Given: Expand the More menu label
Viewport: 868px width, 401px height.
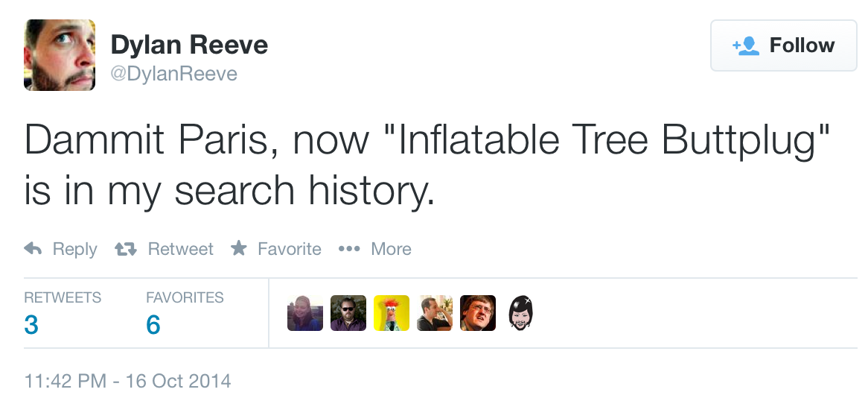Looking at the screenshot, I should (391, 249).
